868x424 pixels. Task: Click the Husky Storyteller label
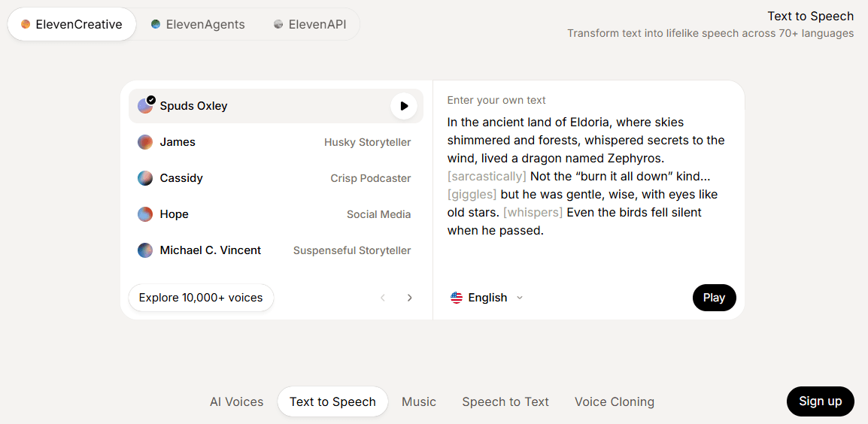[x=368, y=142]
